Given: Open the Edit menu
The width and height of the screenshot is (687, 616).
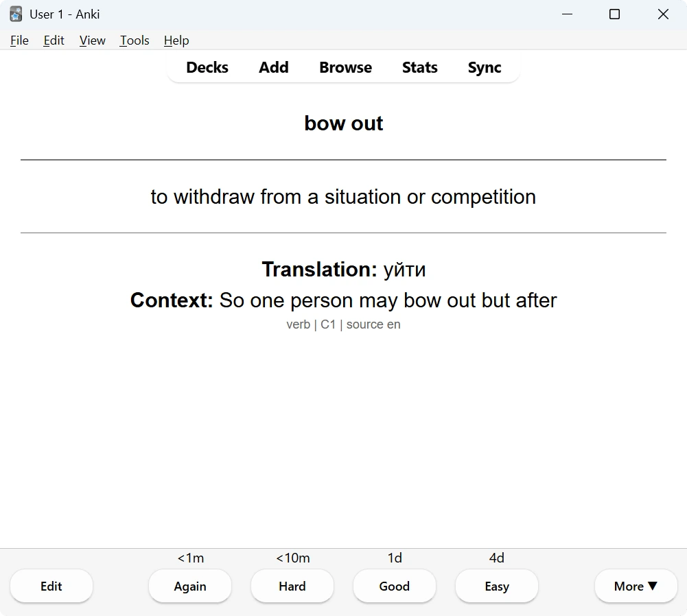Looking at the screenshot, I should click(x=54, y=40).
